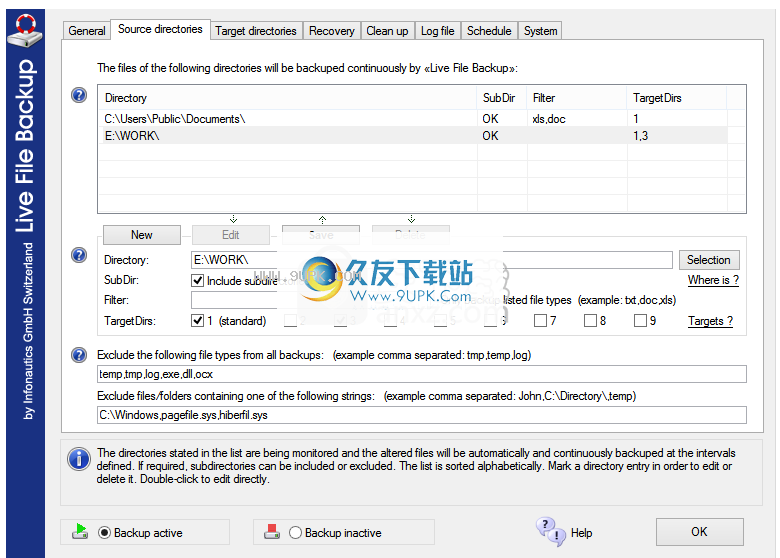780x558 pixels.
Task: Click the TargetDirs column header
Action: click(677, 98)
